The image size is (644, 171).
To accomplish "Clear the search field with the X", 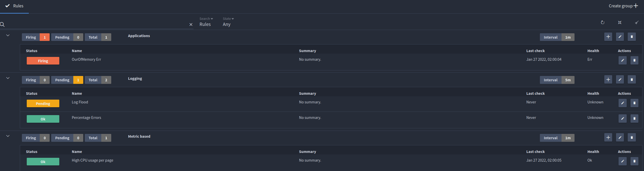I will pos(191,24).
